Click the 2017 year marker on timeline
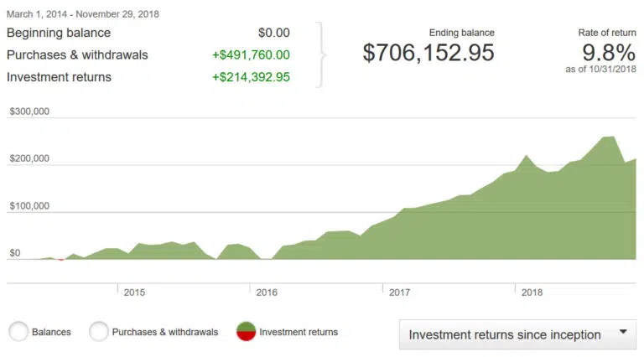644x357 pixels. [x=399, y=292]
